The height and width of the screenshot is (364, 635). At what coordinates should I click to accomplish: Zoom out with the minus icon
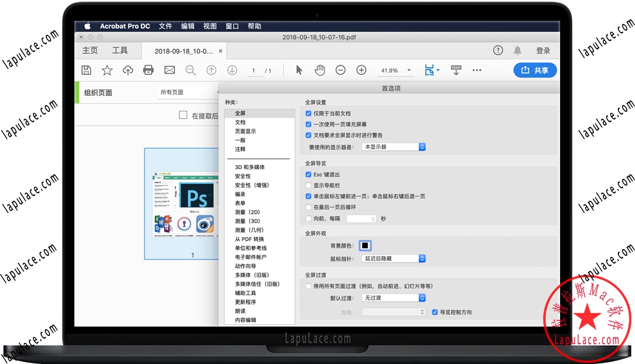(x=341, y=70)
